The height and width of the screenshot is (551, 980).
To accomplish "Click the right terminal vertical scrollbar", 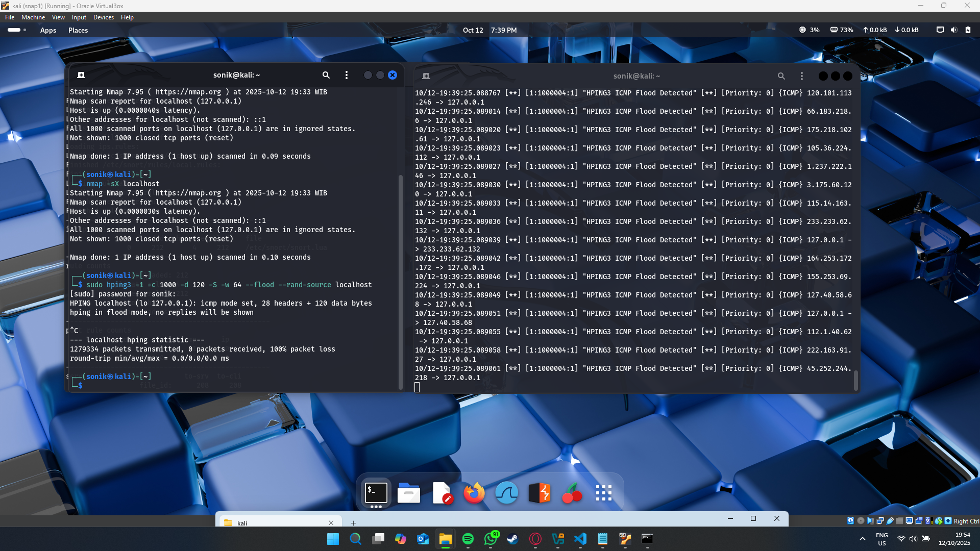I will click(x=856, y=381).
